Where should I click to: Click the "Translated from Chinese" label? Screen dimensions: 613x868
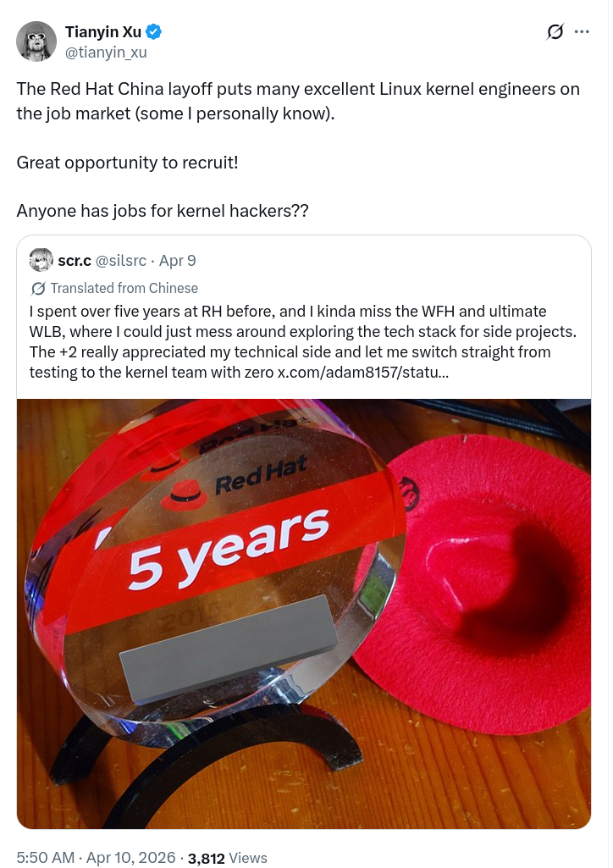tap(124, 288)
